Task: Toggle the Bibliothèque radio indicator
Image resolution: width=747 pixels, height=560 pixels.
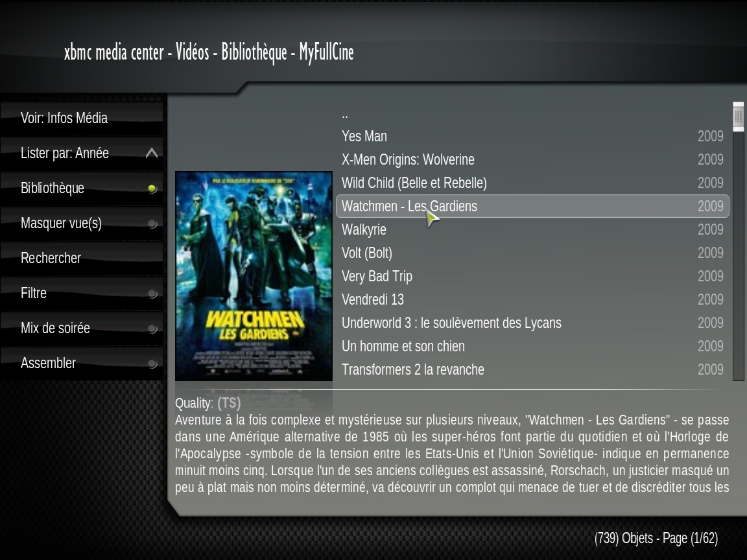Action: click(x=152, y=189)
